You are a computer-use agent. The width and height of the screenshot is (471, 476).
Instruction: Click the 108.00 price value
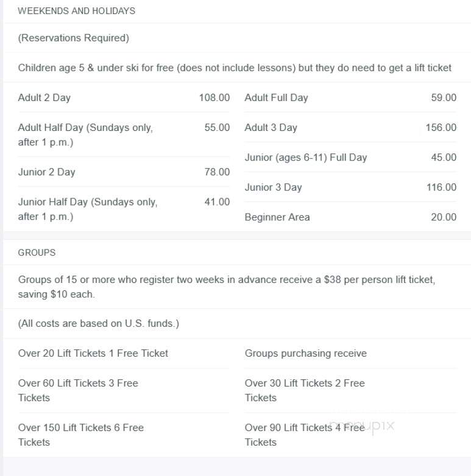(x=214, y=97)
